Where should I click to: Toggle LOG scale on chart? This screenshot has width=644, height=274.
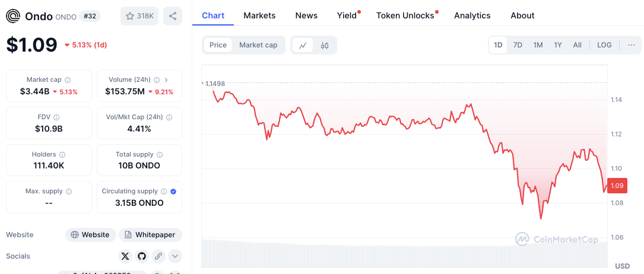tap(604, 45)
